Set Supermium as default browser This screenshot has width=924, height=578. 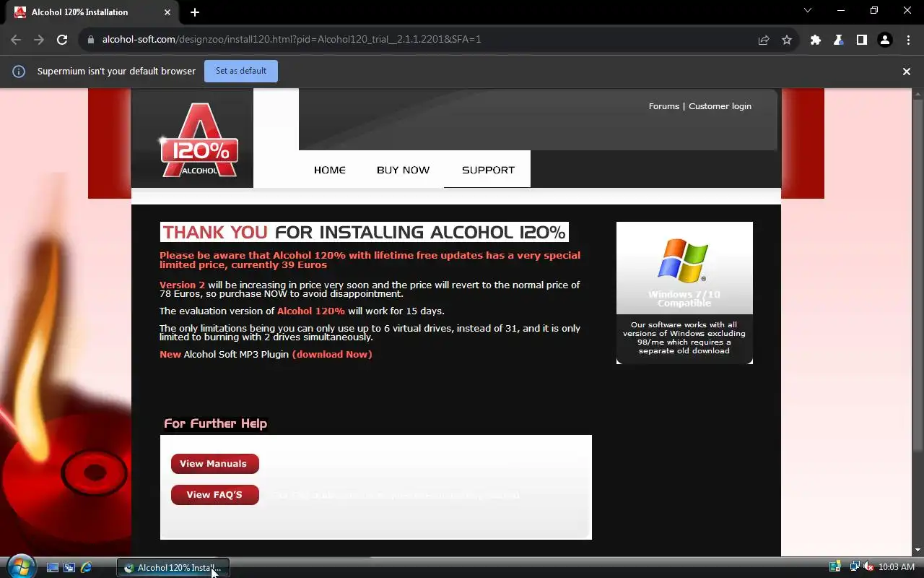coord(241,71)
